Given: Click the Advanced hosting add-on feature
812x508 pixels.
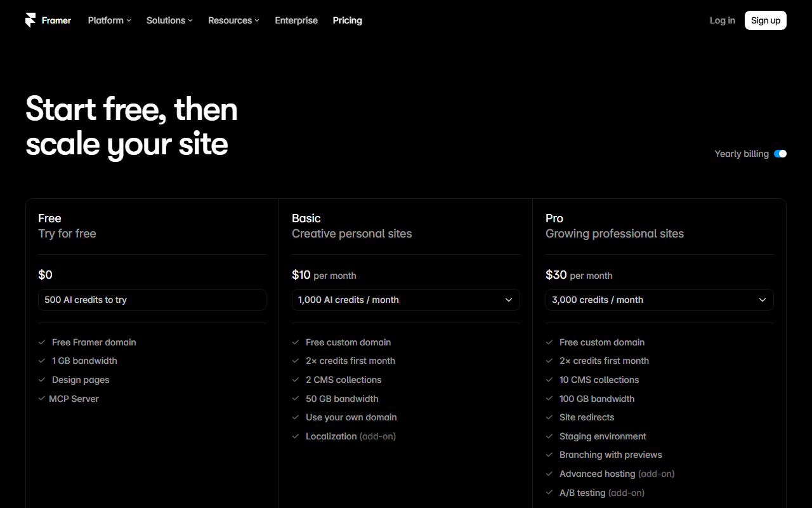Looking at the screenshot, I should coord(617,474).
